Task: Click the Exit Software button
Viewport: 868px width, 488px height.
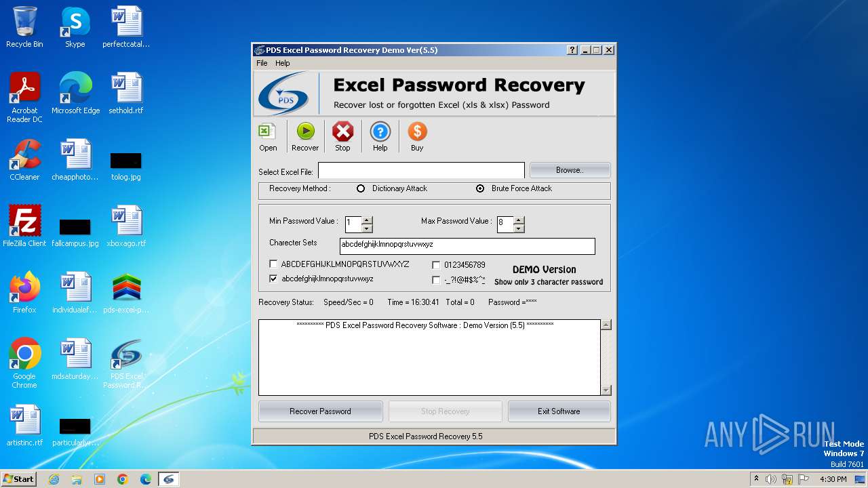Action: click(x=559, y=411)
